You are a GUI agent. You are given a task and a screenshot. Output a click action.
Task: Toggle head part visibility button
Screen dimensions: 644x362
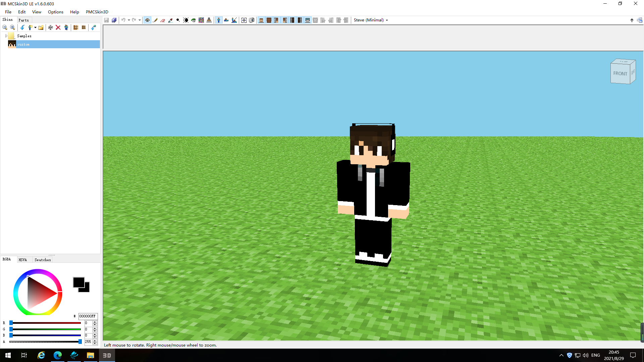(x=261, y=20)
